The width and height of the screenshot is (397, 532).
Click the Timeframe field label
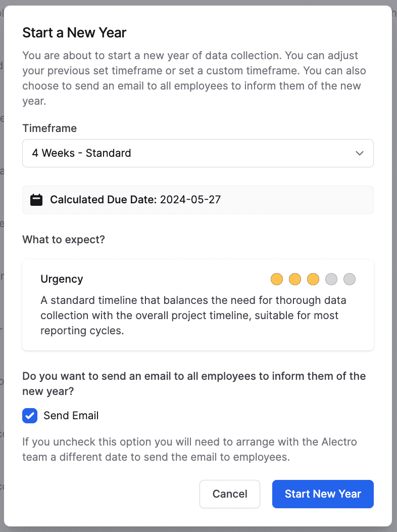[49, 128]
